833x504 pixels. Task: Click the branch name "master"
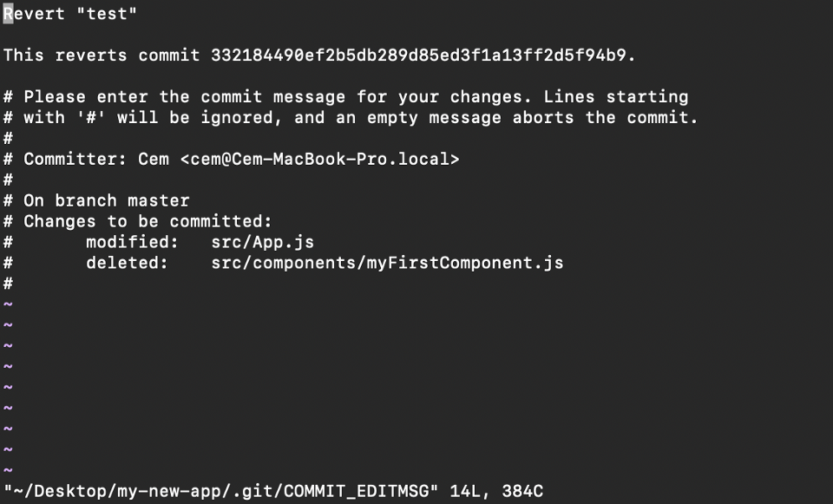[x=159, y=201]
